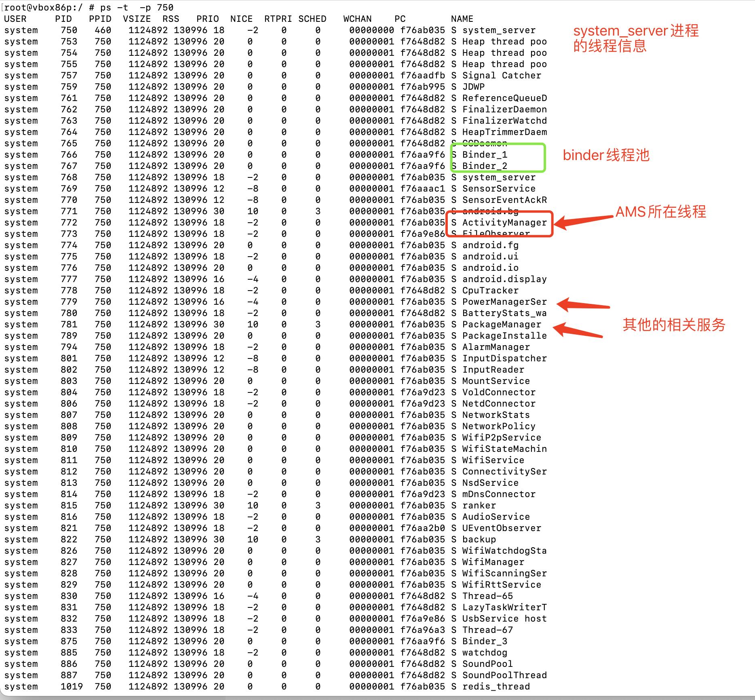Viewport: 755px width, 700px height.
Task: Click the 'Signal Catcher' thread name
Action: pyautogui.click(x=502, y=75)
